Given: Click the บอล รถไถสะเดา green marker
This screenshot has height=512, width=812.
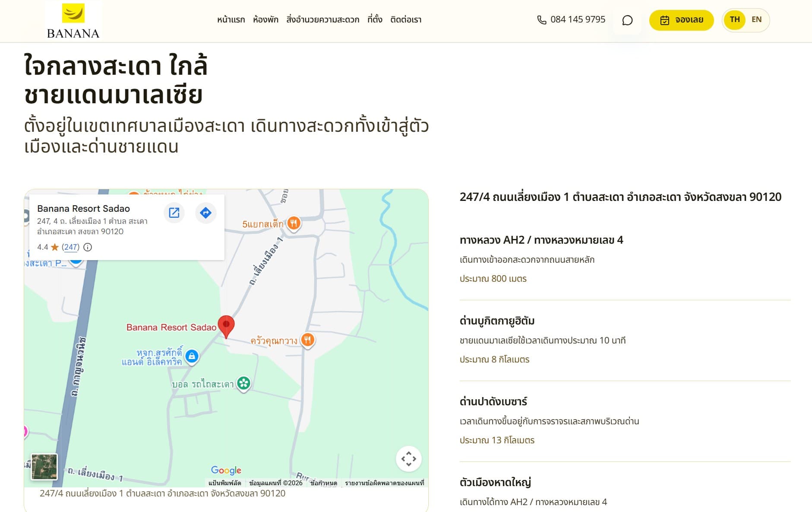Looking at the screenshot, I should [244, 384].
